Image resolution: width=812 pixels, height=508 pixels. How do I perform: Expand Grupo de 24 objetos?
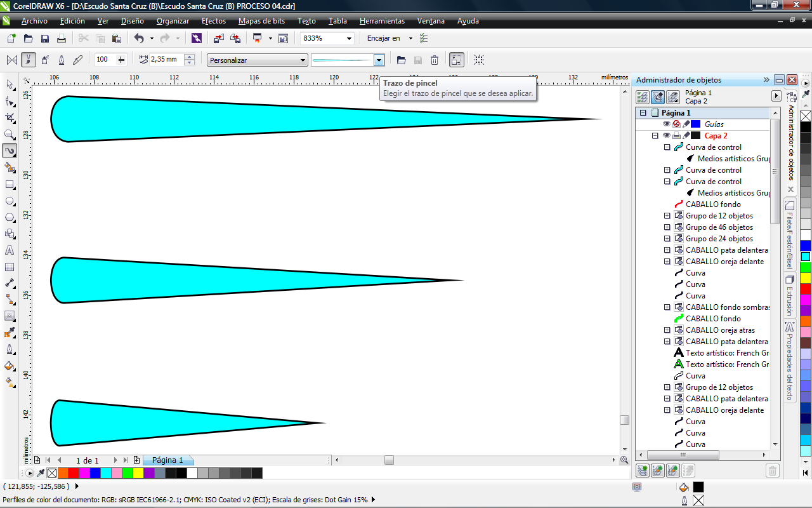tap(667, 239)
